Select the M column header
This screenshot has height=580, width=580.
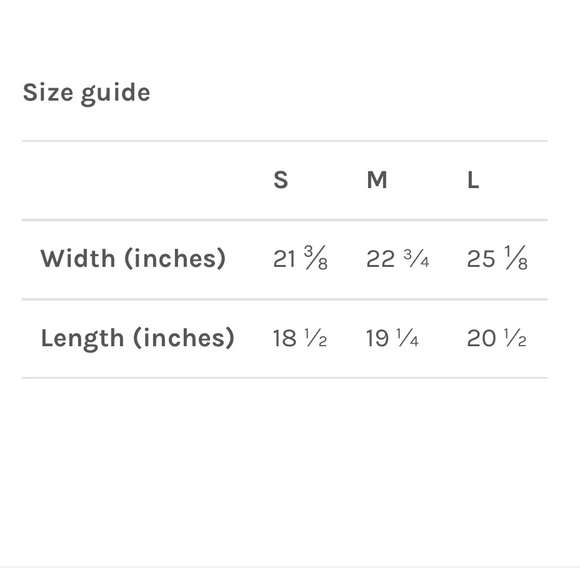[377, 180]
